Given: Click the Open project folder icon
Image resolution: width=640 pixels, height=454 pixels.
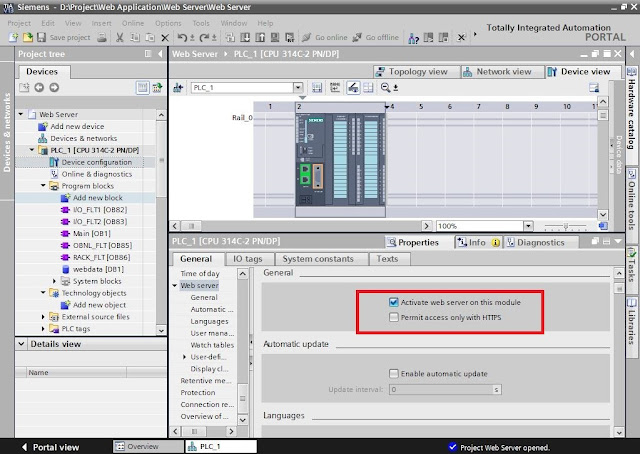Looking at the screenshot, I should (x=27, y=38).
